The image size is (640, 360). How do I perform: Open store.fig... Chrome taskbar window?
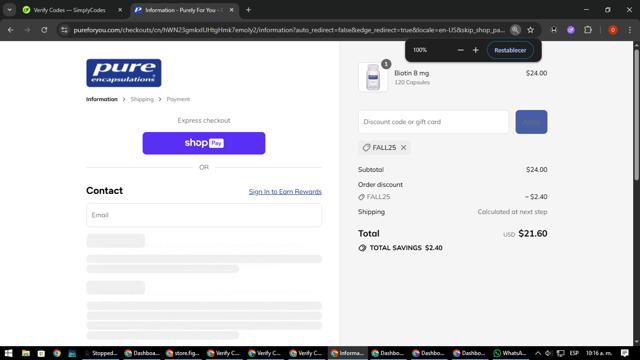pyautogui.click(x=183, y=353)
